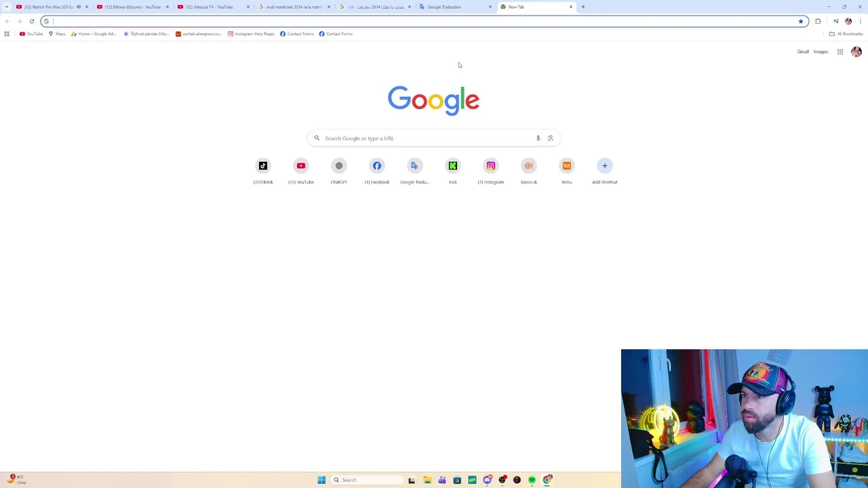Go back with the back arrow
This screenshot has width=868, height=488.
7,21
